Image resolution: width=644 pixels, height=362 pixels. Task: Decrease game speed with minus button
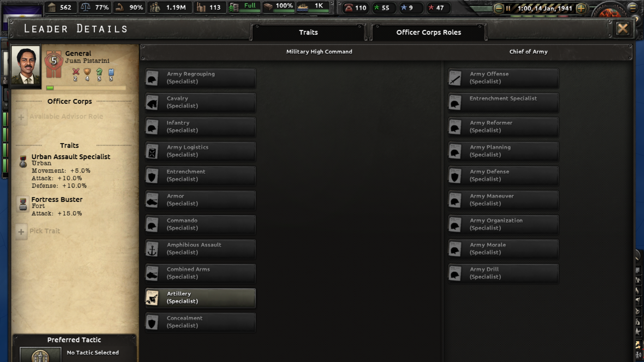[499, 8]
